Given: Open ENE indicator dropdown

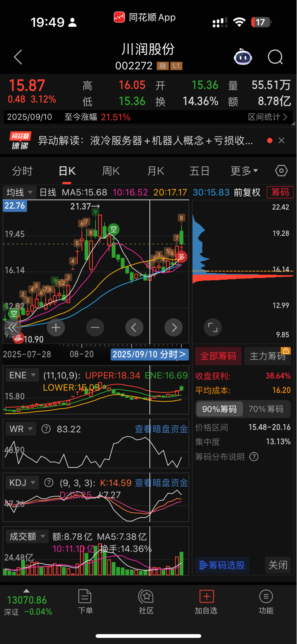Looking at the screenshot, I should coord(22,375).
